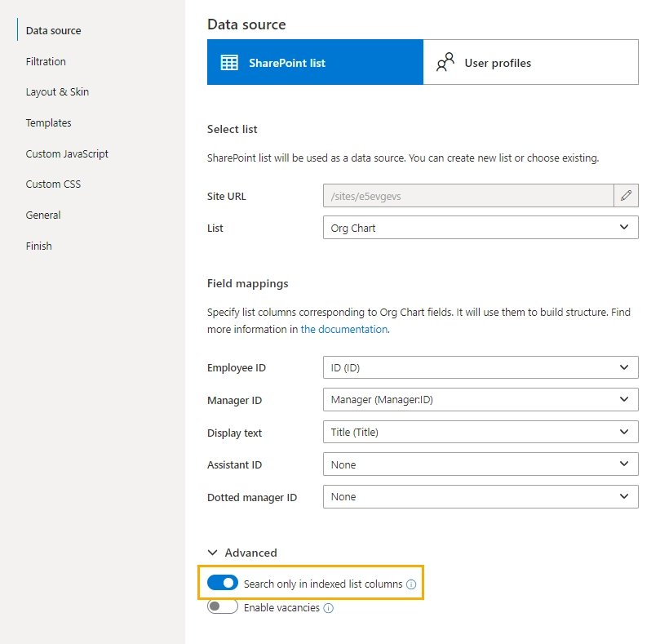Click info icon next to indexed list columns
The height and width of the screenshot is (644, 660).
click(x=411, y=584)
